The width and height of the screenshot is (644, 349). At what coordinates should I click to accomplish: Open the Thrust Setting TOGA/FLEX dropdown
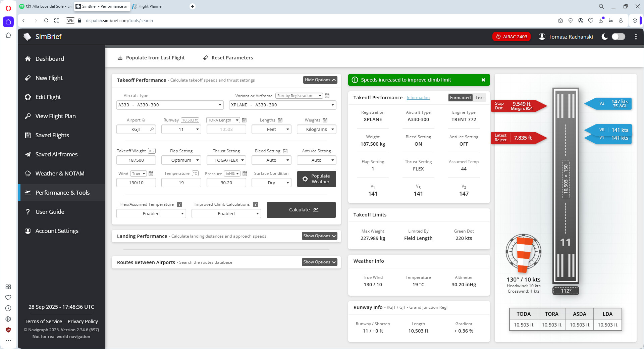point(226,160)
